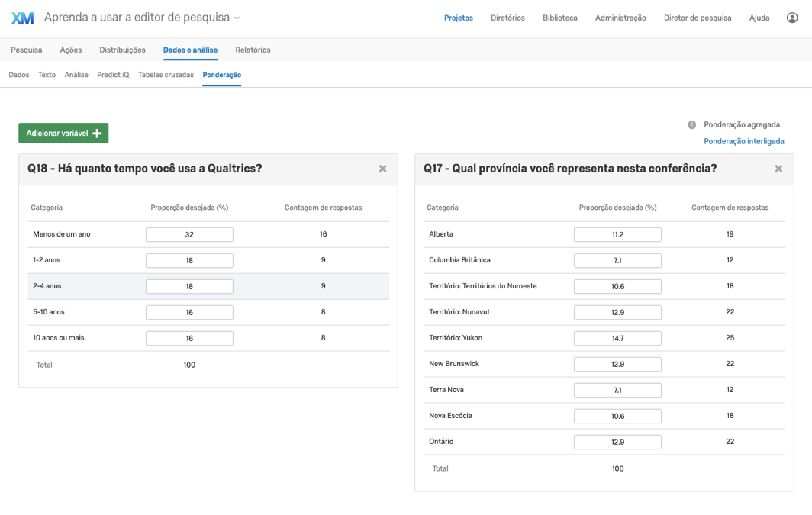This screenshot has width=812, height=515.
Task: Open Projetos in the top navigation
Action: click(x=458, y=18)
